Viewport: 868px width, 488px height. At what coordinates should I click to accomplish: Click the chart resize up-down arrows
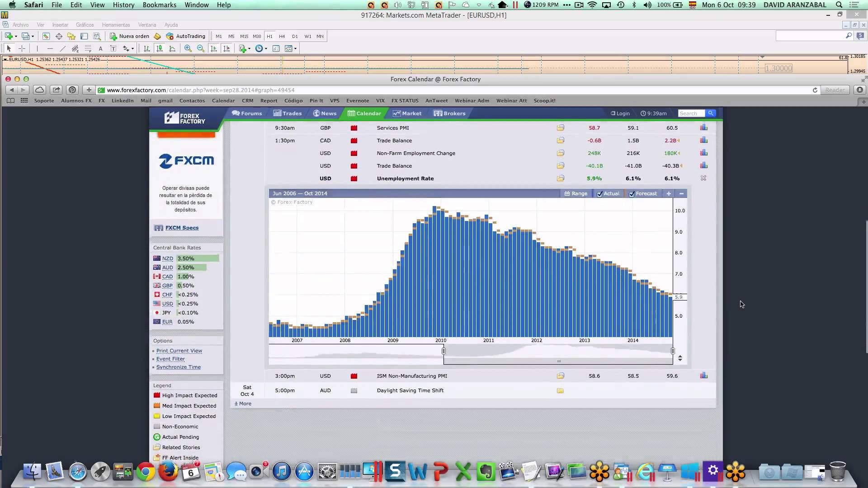click(680, 358)
